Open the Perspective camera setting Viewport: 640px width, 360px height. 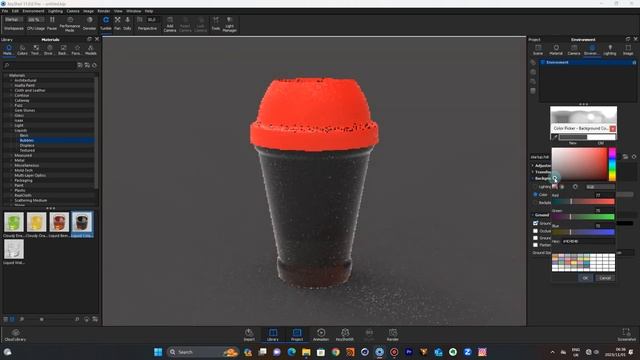coord(147,23)
